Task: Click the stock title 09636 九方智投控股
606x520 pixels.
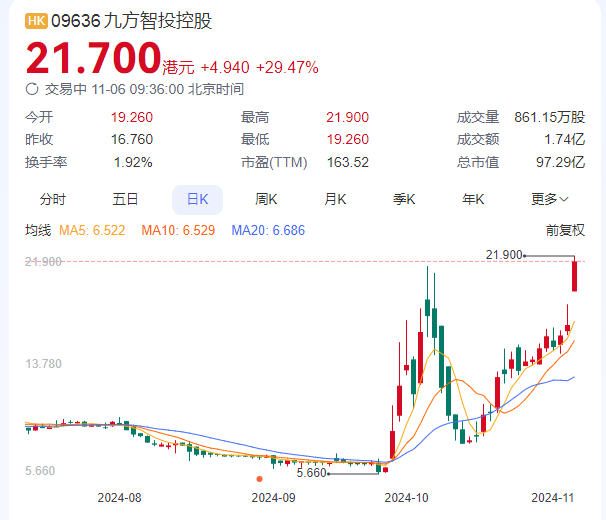Action: (x=131, y=21)
